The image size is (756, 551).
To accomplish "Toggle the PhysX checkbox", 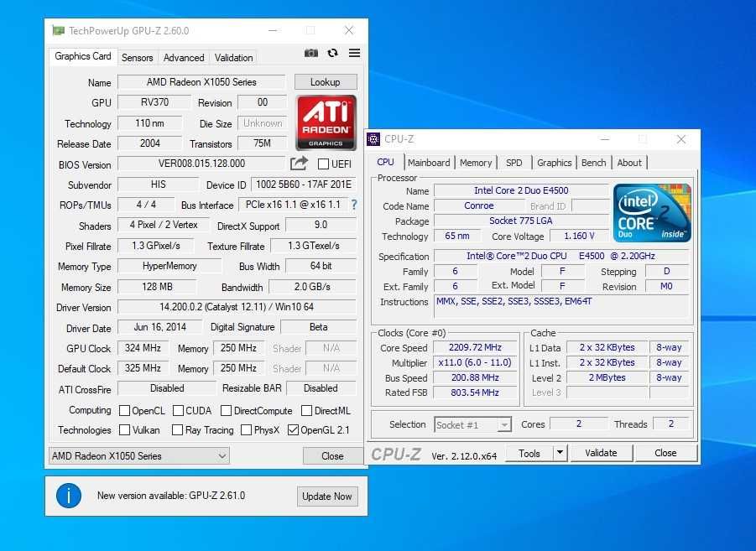I will coord(247,429).
